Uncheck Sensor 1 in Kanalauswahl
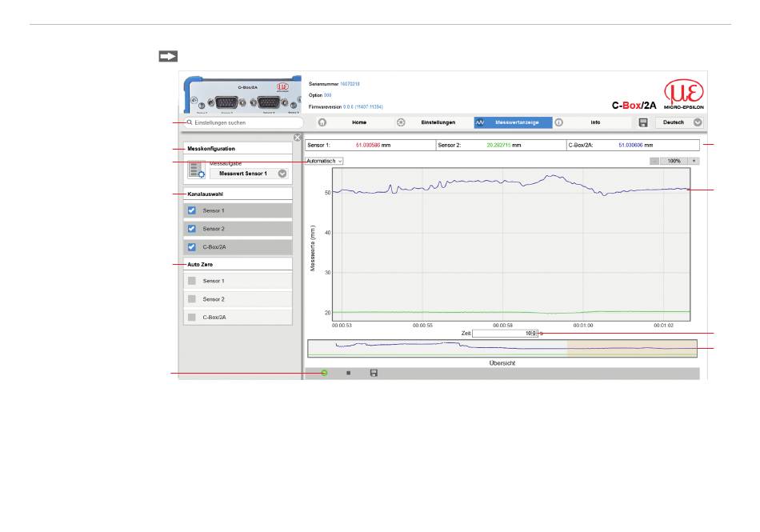 tap(192, 210)
